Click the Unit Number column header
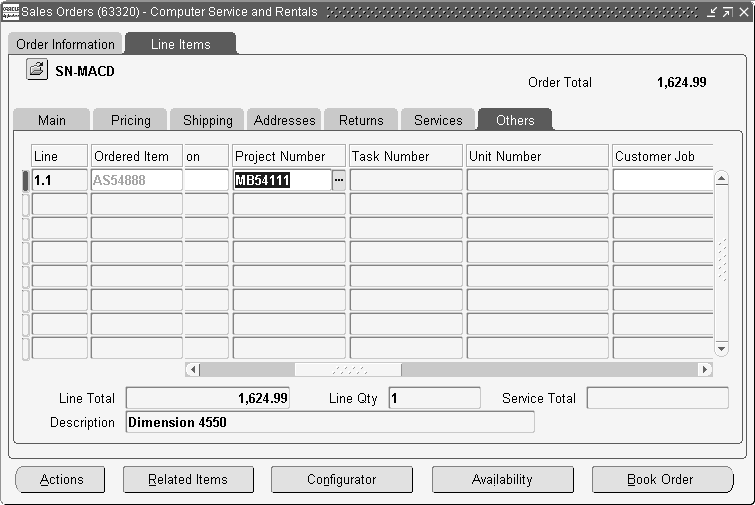The image size is (755, 505). tap(537, 156)
